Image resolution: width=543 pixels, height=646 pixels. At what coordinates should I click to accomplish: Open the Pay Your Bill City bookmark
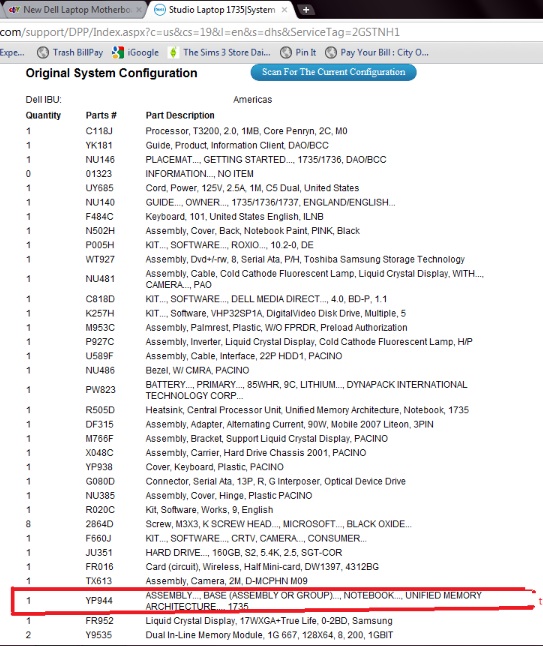pyautogui.click(x=377, y=52)
